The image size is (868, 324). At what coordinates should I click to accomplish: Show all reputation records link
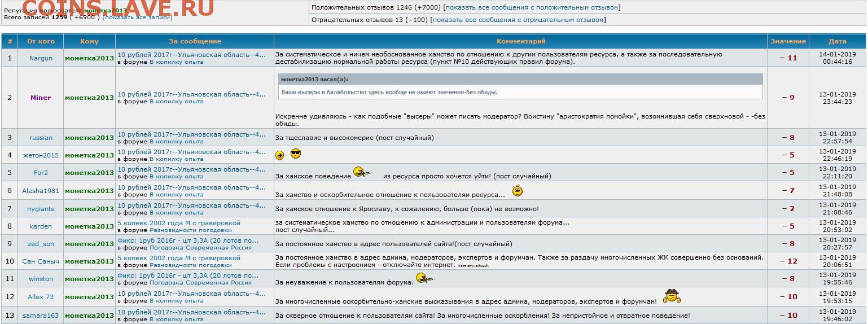click(x=138, y=17)
